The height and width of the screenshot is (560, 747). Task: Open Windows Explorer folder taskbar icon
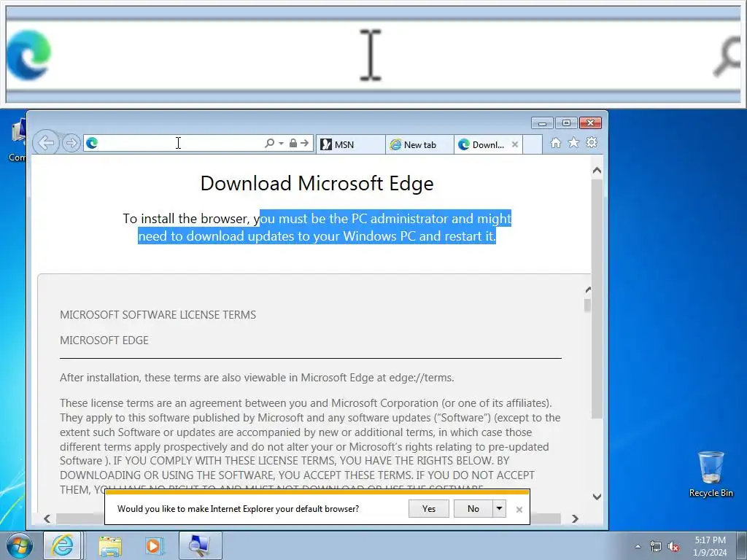click(x=111, y=545)
